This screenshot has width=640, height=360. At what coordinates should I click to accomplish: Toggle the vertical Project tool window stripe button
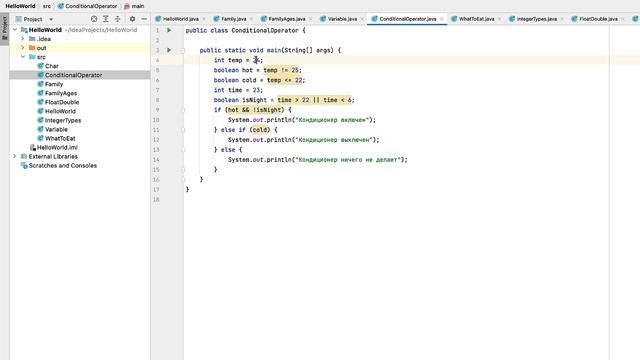coord(4,29)
